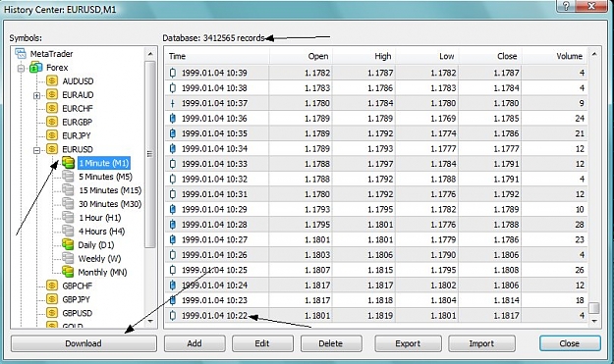Click the MetaTrader root icon

(21, 54)
